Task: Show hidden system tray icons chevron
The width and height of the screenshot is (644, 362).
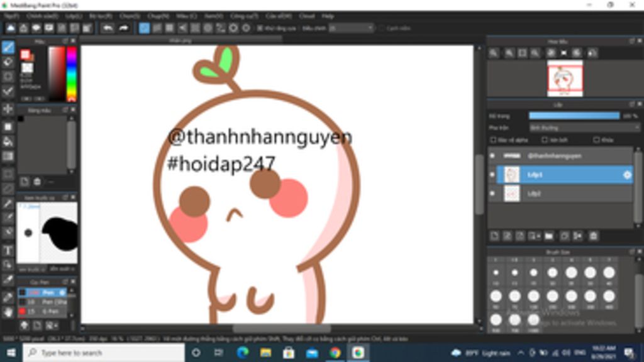Action: [520, 353]
